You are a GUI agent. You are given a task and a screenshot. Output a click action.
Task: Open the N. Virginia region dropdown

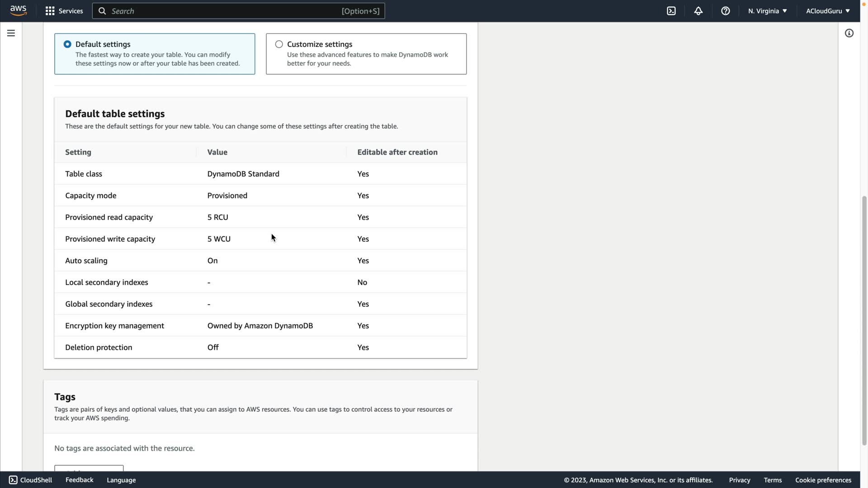tap(767, 11)
